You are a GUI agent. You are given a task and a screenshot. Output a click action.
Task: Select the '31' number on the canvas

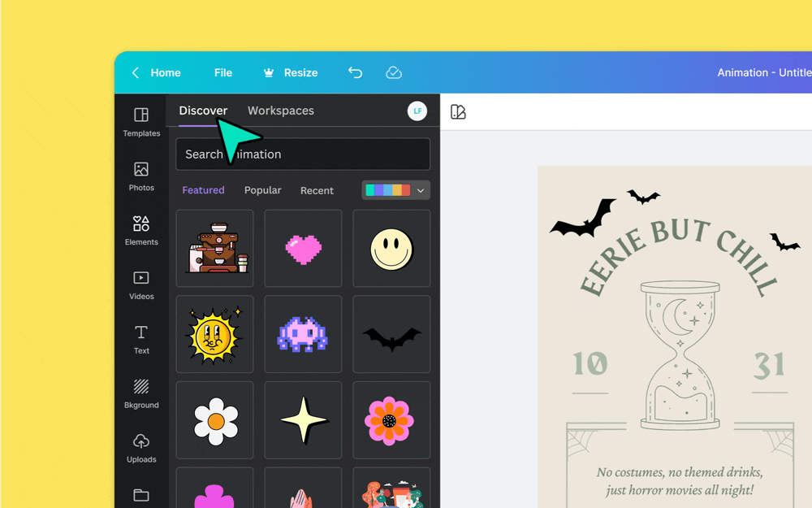click(x=769, y=364)
